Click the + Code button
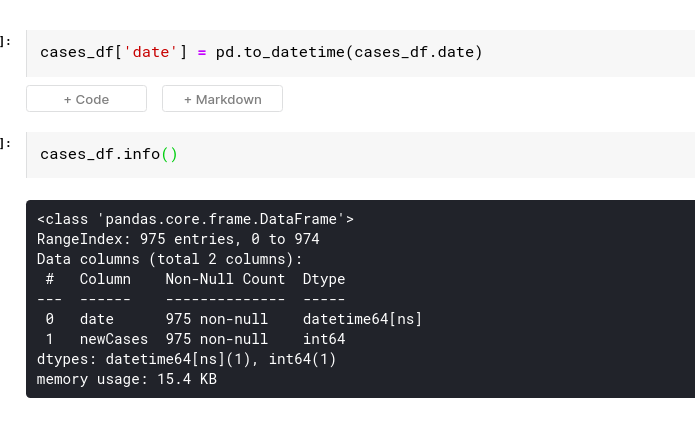 [86, 99]
